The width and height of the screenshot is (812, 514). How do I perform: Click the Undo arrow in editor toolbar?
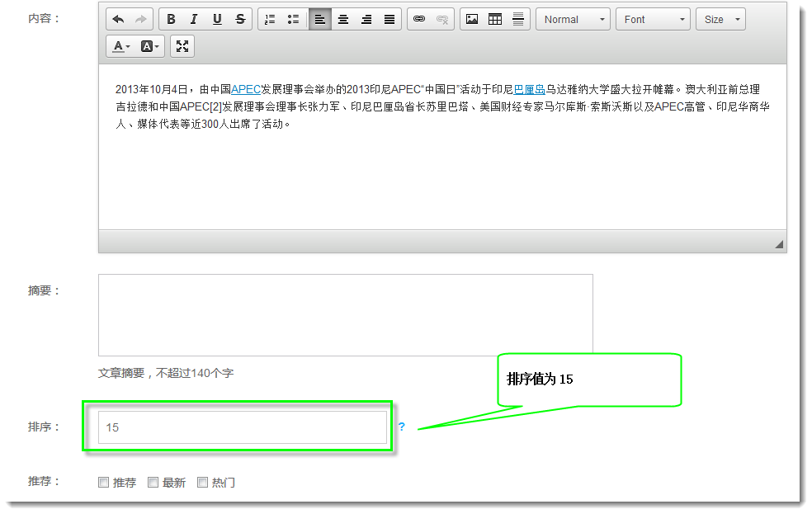pos(119,20)
